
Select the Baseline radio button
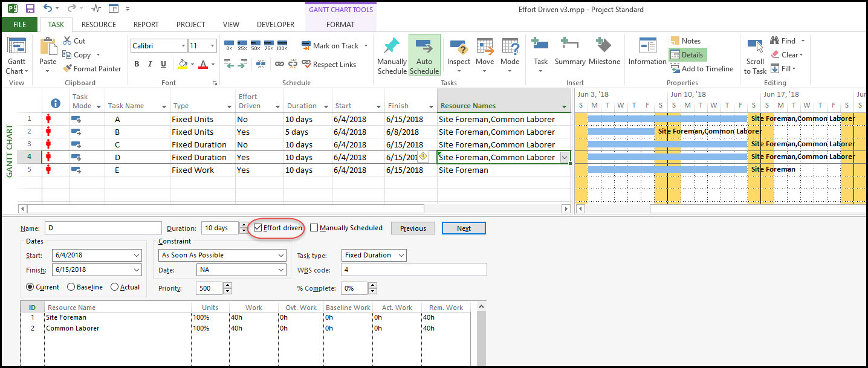(x=71, y=287)
